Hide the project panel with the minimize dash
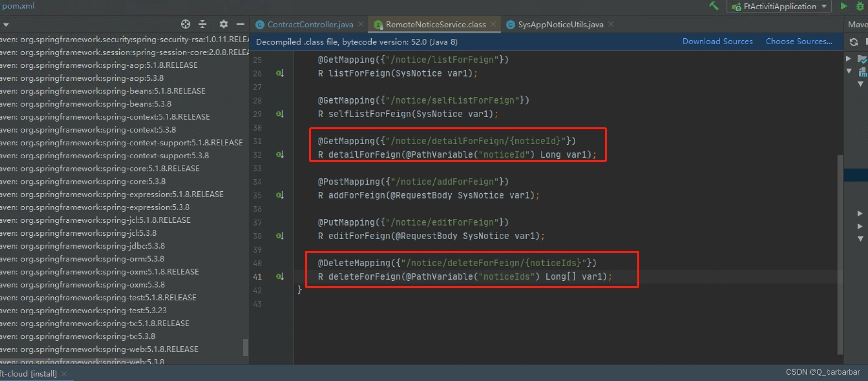This screenshot has height=381, width=868. [x=240, y=24]
